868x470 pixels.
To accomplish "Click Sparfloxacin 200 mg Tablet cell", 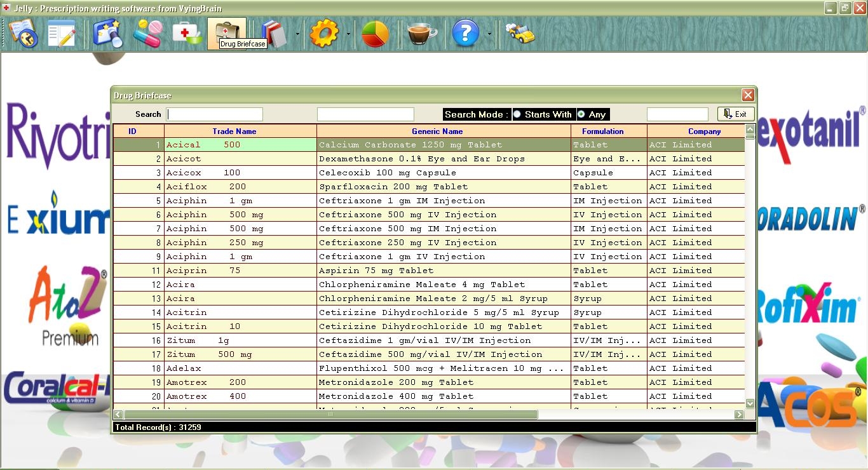I will coord(444,187).
